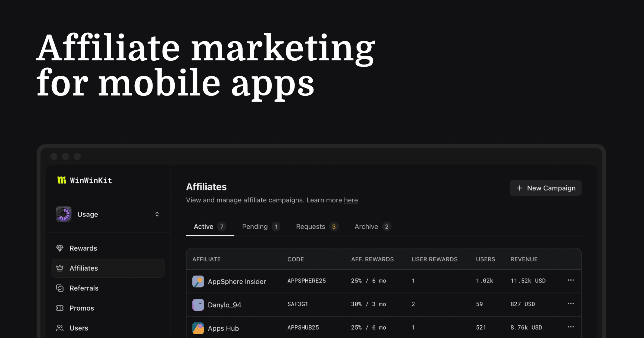Click the WinWinKit logo icon

point(62,180)
